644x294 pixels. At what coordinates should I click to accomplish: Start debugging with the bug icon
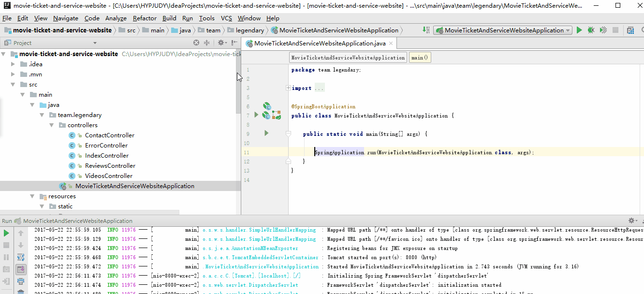click(591, 30)
